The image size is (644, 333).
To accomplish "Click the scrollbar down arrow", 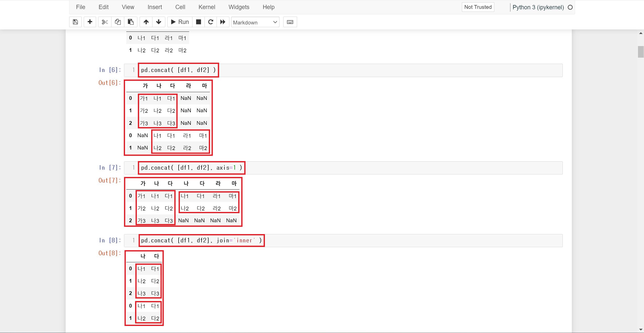I will pos(640,329).
